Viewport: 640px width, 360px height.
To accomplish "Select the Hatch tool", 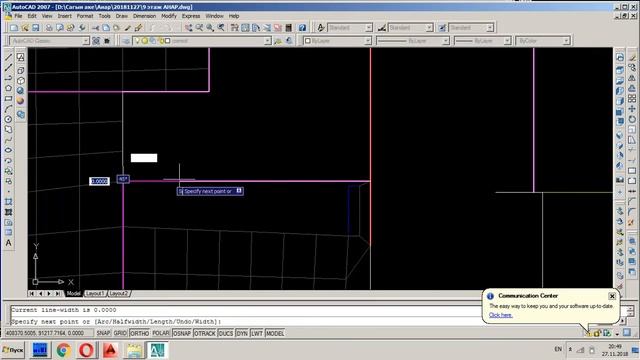I will 8,202.
